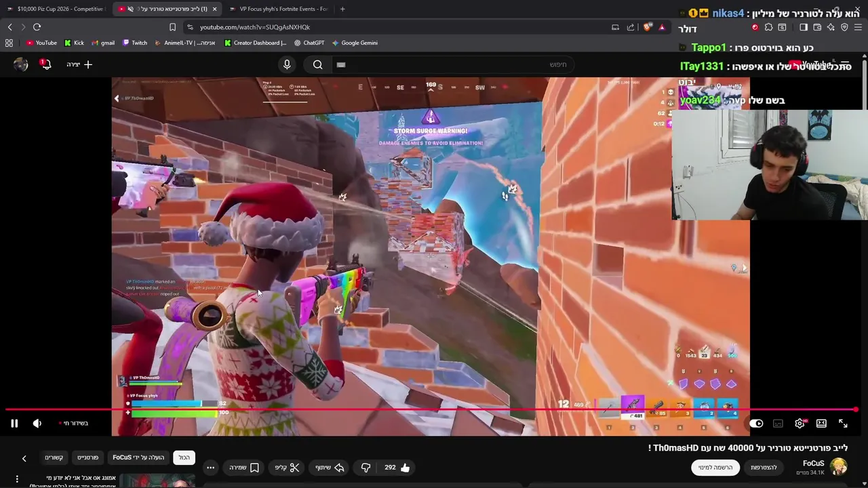Screen dimensions: 868x488
Task: Switch to the $10,000 Piz Cup 2026 tab
Action: point(56,9)
